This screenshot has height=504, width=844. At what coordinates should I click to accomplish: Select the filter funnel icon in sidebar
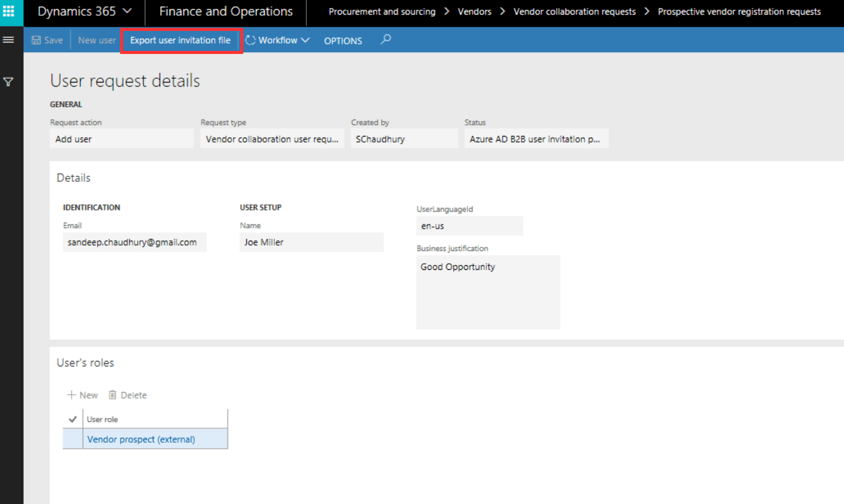point(9,82)
